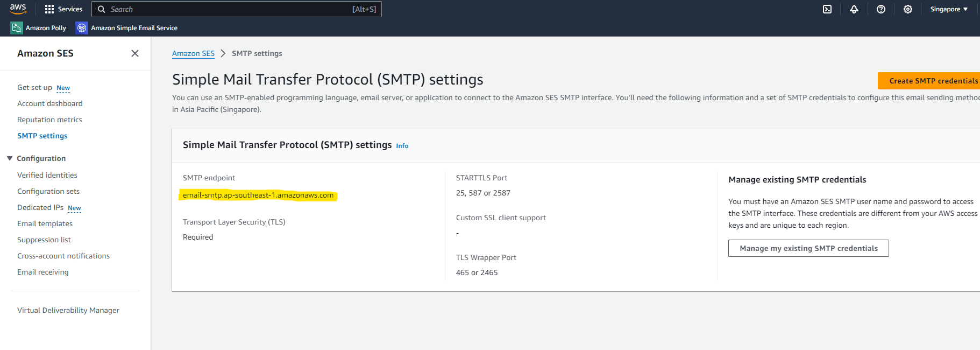Screen dimensions: 980x350
Task: Click the Amazon Polly shortcut label
Action: coord(46,28)
